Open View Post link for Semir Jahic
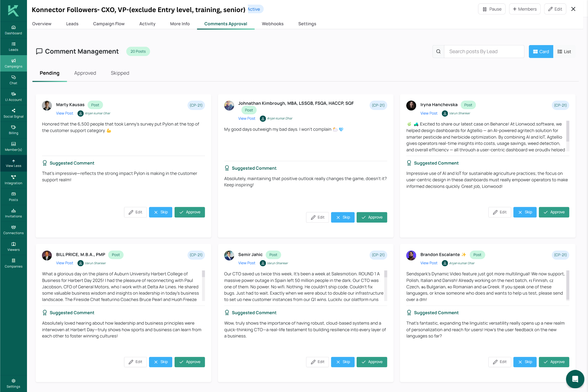This screenshot has width=588, height=392. (x=247, y=263)
